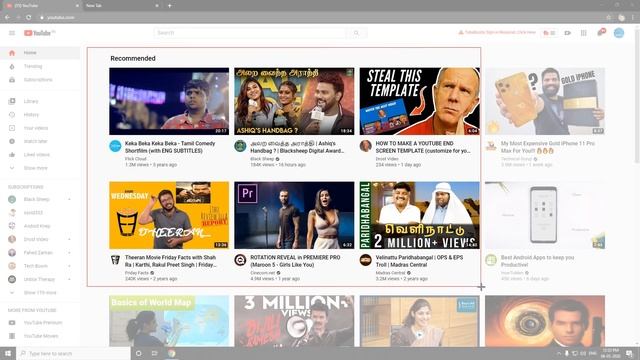Play Steal This Template video thumbnail
This screenshot has width=640, height=360.
point(420,101)
